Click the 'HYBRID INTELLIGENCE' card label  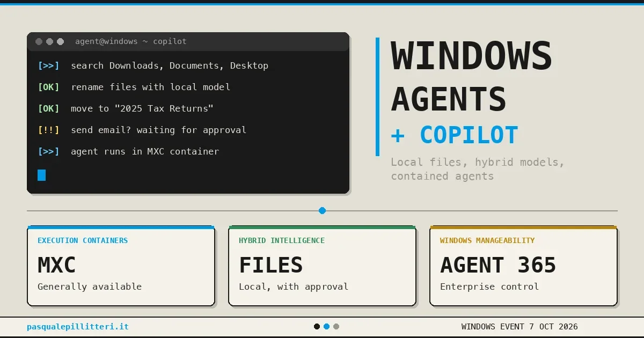282,240
